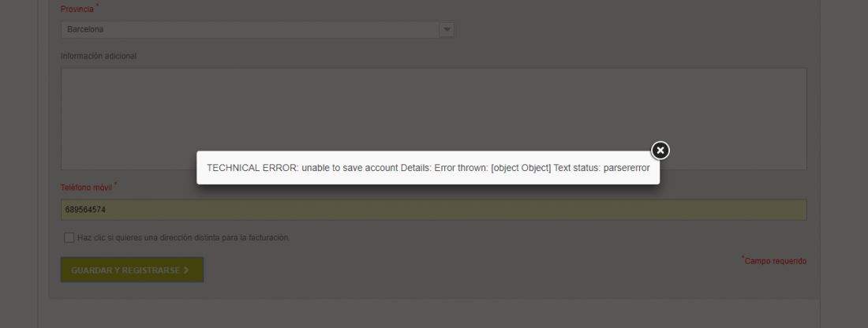Click the chevron on Guardar y Registrarse

[186, 270]
